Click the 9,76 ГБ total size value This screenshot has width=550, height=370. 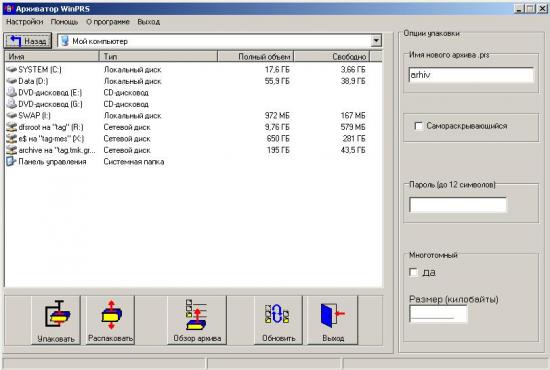point(277,127)
